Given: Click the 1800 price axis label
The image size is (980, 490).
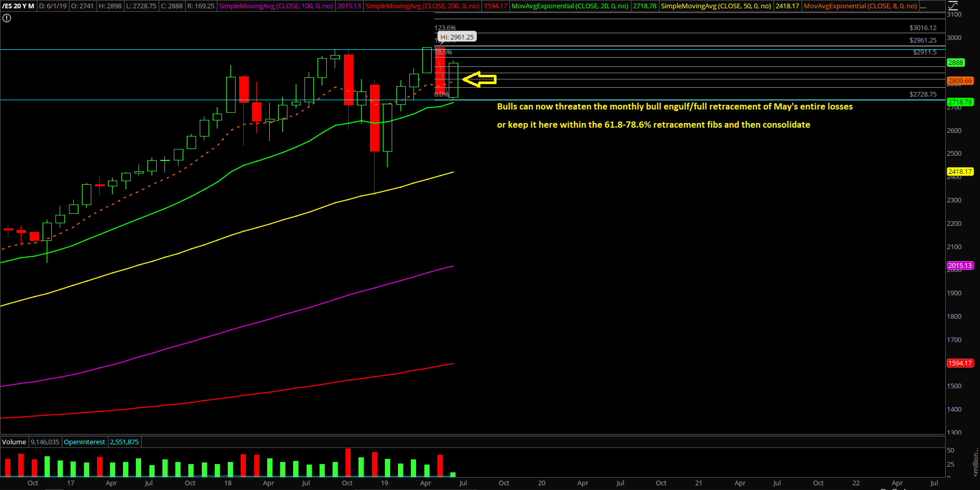Looking at the screenshot, I should coord(954,316).
